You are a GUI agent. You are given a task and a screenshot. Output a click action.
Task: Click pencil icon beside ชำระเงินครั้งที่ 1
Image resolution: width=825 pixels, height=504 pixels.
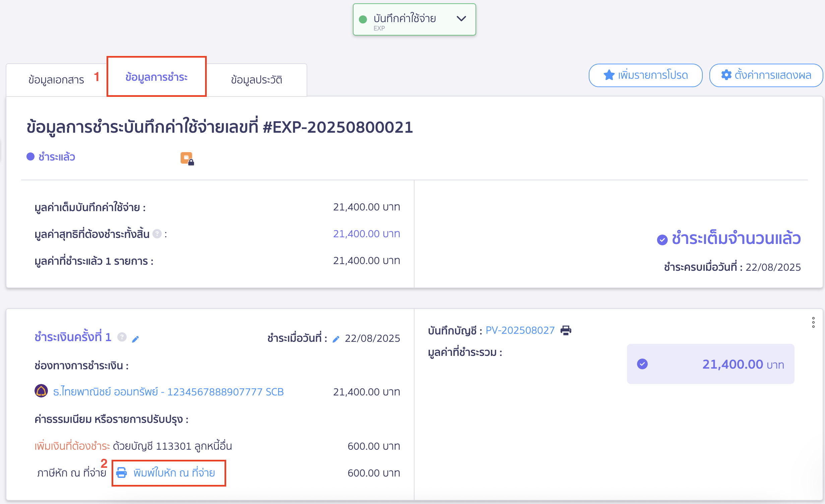pos(135,339)
